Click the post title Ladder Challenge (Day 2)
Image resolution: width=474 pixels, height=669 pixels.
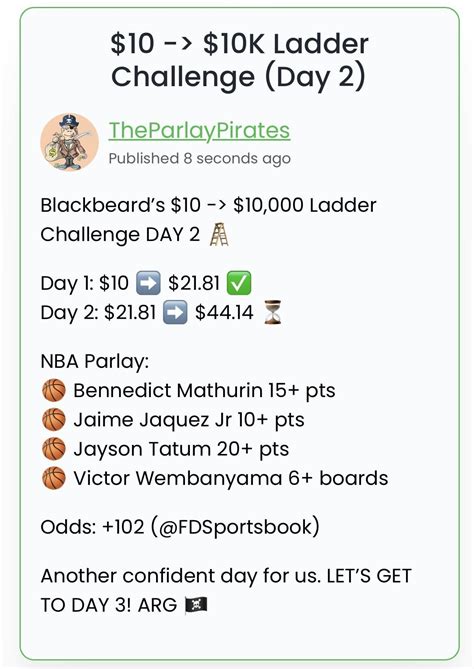(238, 60)
